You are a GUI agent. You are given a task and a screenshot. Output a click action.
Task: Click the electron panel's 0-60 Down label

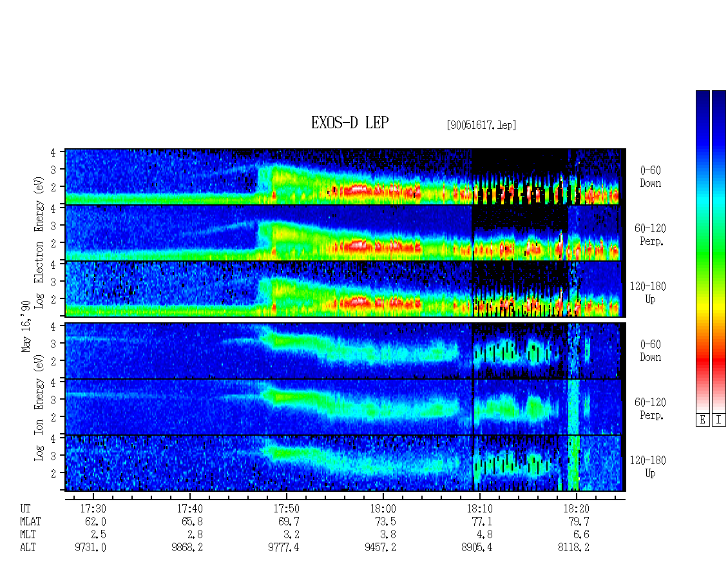pyautogui.click(x=650, y=177)
